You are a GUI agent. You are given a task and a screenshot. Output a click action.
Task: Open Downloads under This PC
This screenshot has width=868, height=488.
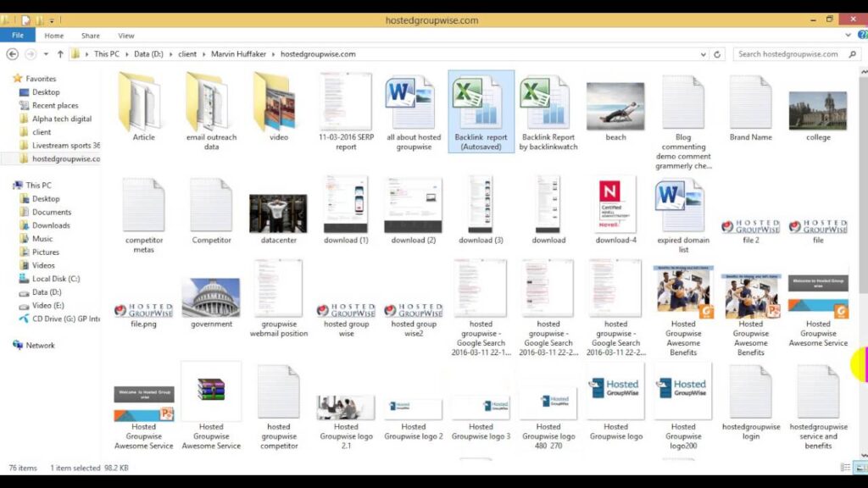[x=51, y=225]
